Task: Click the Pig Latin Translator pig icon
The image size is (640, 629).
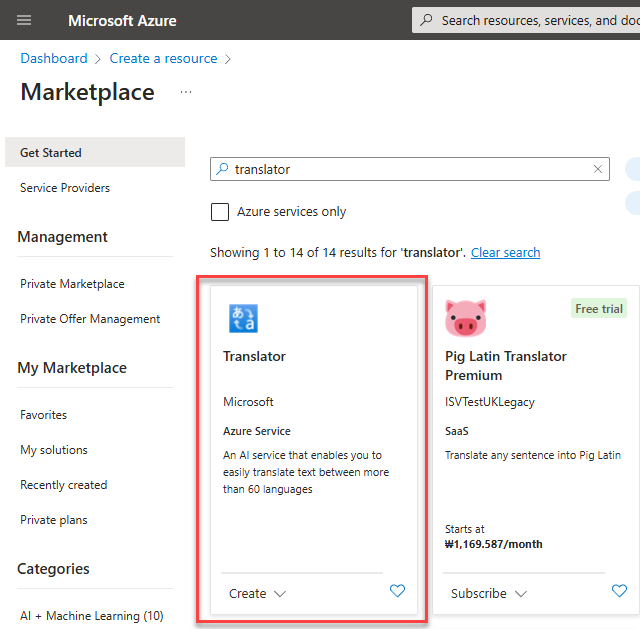Action: coord(464,318)
